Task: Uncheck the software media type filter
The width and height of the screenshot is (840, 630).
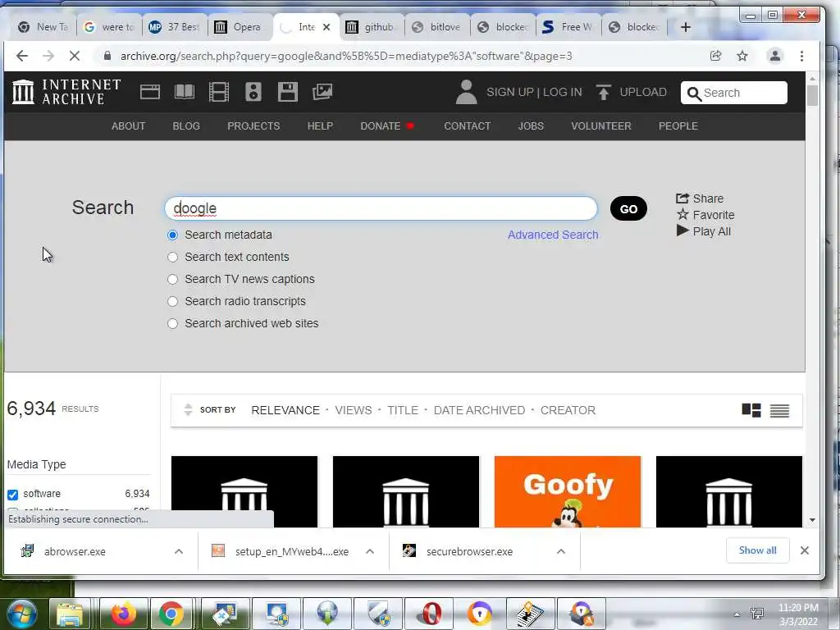Action: click(x=13, y=495)
